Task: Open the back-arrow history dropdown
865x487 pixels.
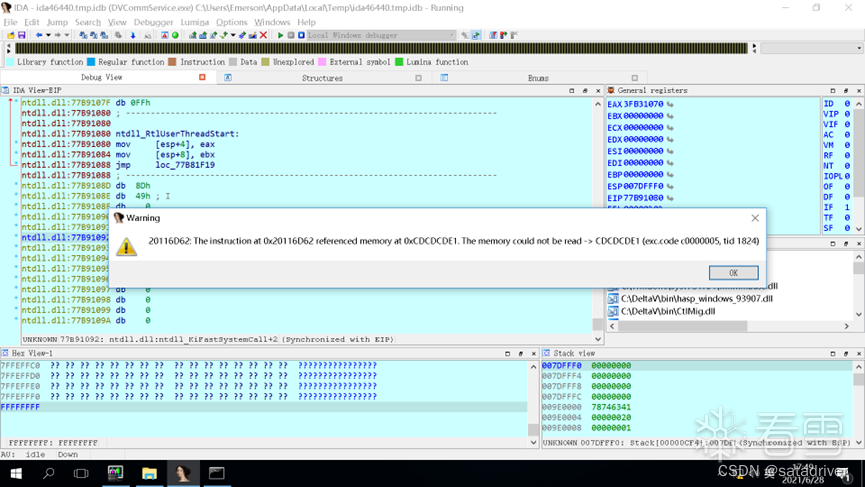Action: [x=49, y=35]
